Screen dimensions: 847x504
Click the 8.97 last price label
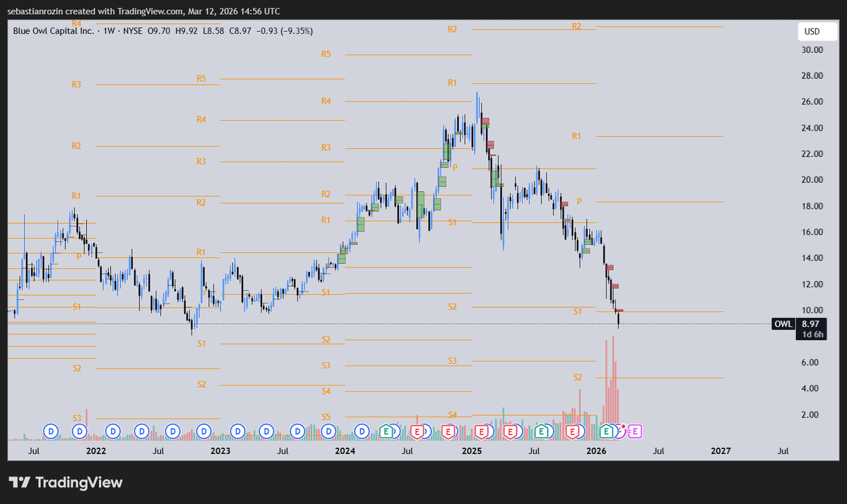pos(810,324)
